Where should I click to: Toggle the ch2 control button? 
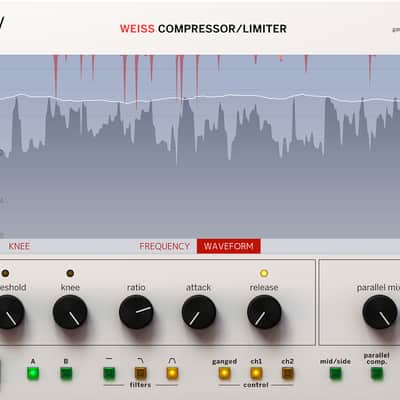287,373
